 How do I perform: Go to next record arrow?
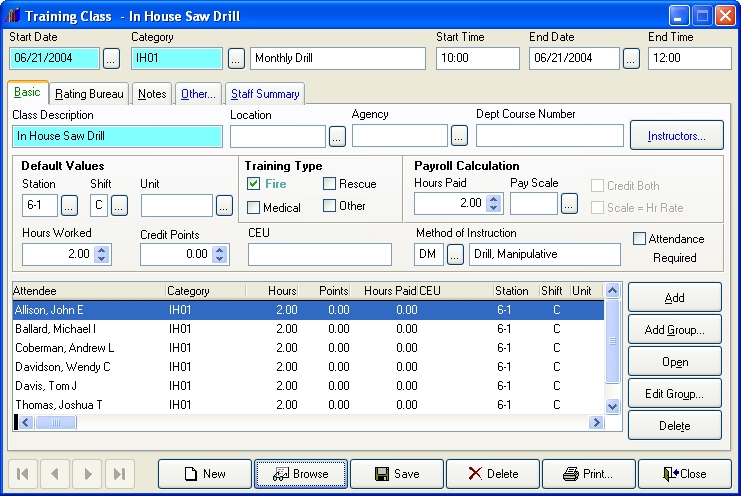(87, 474)
